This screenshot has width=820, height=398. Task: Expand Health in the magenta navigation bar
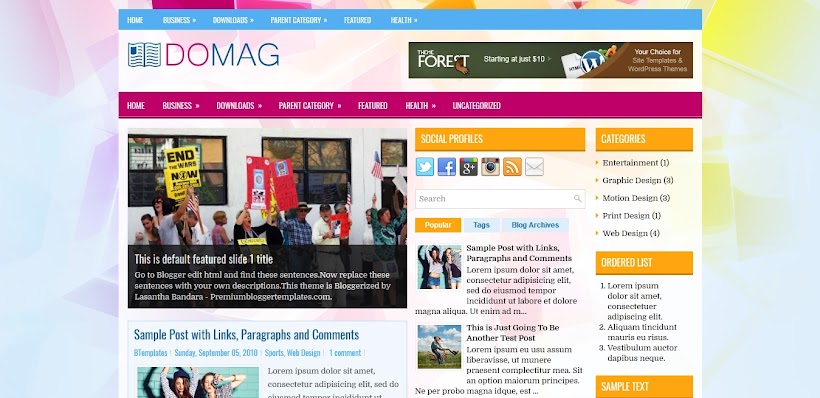click(x=420, y=105)
